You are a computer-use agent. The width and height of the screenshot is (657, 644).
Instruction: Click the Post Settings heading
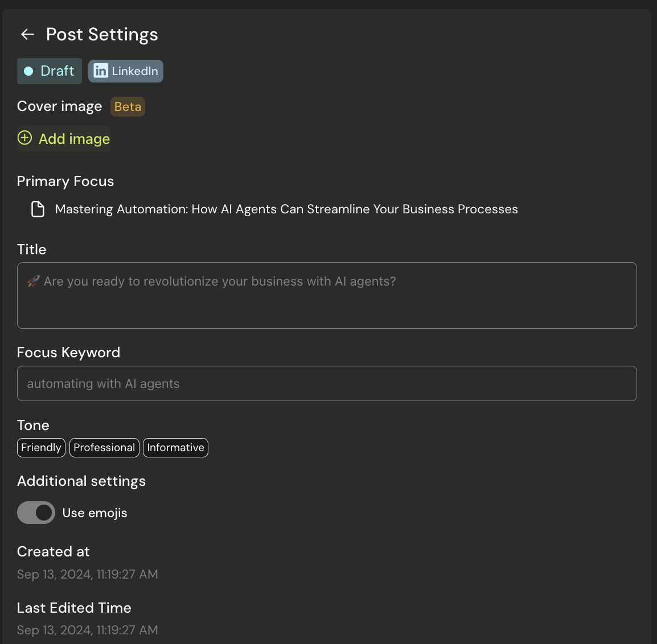point(102,35)
